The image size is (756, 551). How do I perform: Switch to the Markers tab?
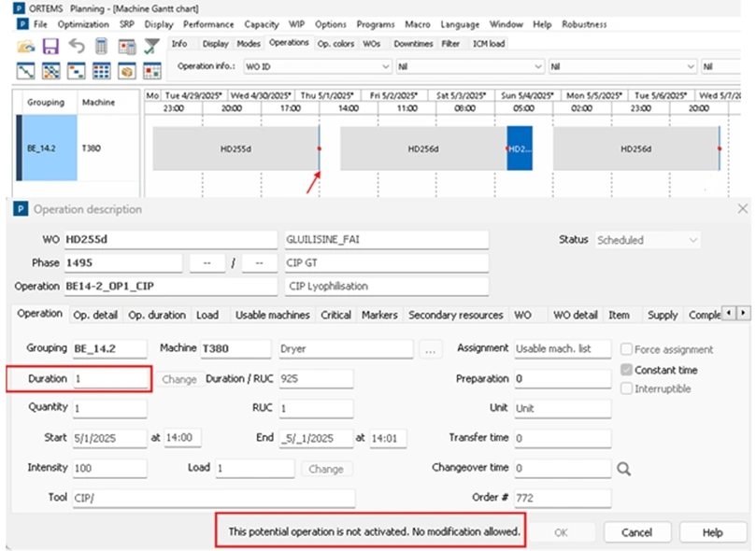[x=379, y=315]
